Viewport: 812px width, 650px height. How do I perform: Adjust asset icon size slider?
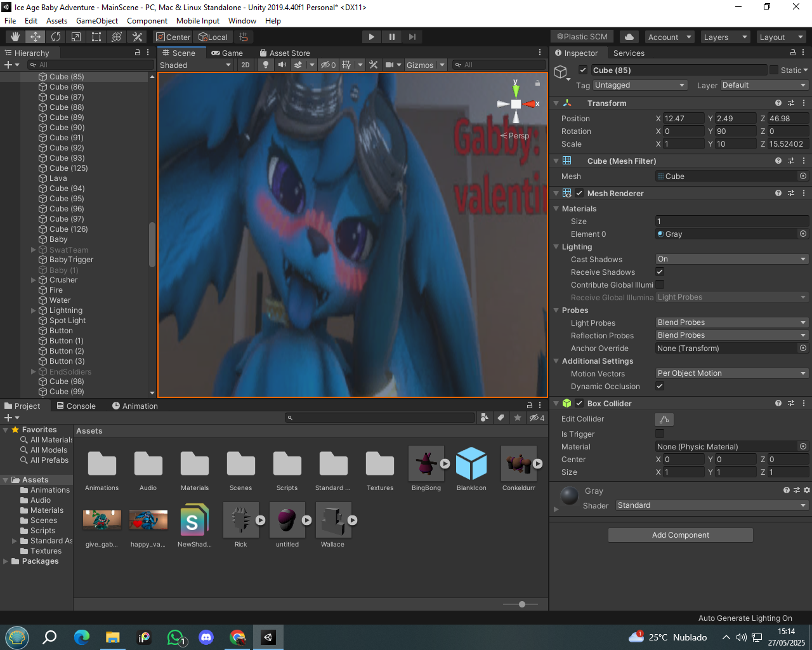point(521,604)
